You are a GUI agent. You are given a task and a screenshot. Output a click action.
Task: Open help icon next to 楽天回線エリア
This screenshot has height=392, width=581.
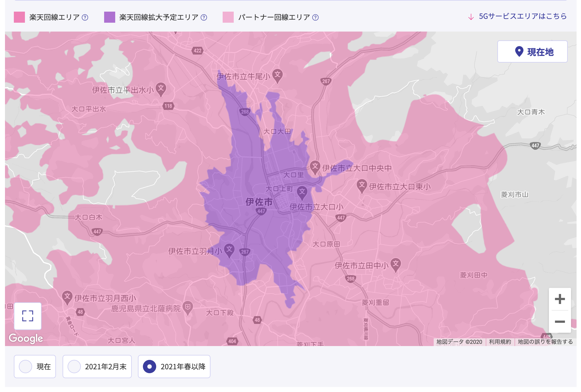pyautogui.click(x=85, y=17)
